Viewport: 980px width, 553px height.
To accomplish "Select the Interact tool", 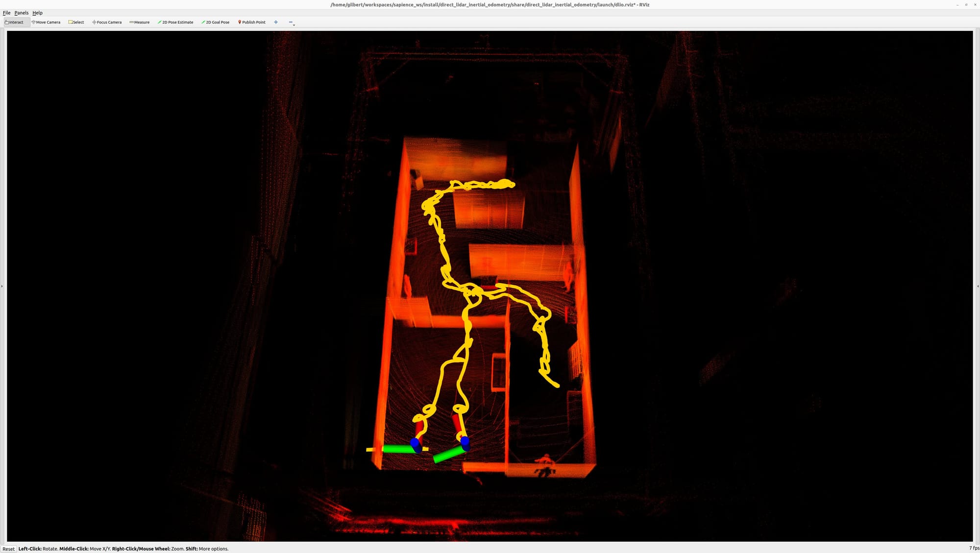I will click(x=14, y=22).
